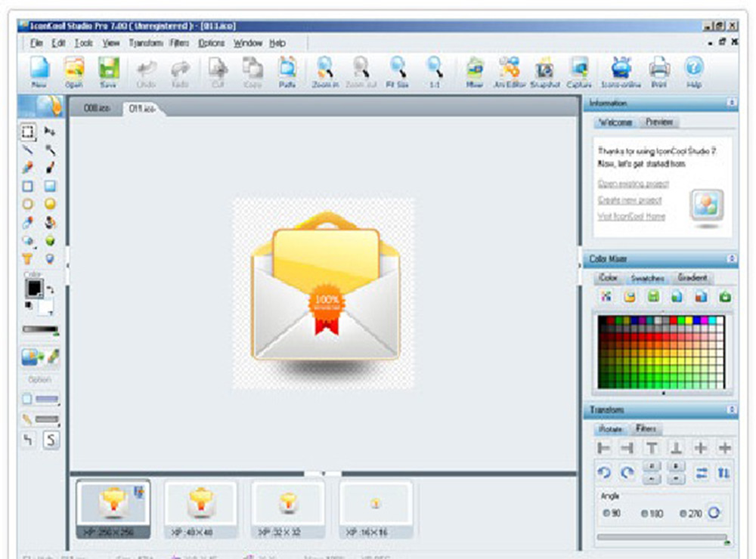Click the Snapshot toolbar icon
This screenshot has width=756, height=559.
[545, 72]
